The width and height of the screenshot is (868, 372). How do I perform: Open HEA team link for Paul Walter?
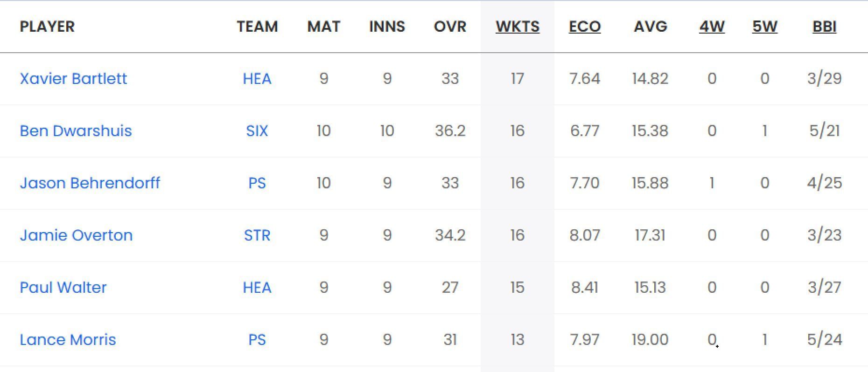point(257,287)
